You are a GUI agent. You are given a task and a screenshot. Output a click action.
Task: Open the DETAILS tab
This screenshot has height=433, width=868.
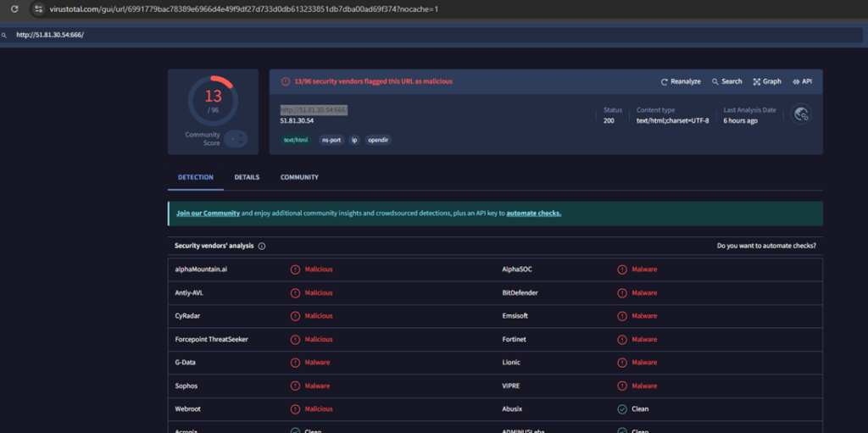click(x=247, y=177)
